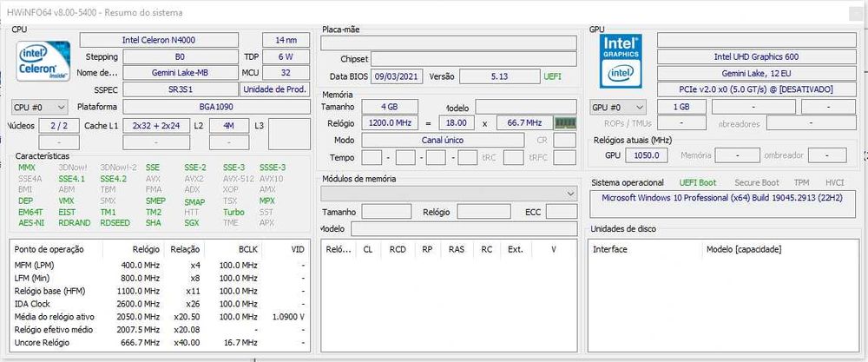Click the 14 nm process field
The height and width of the screenshot is (362, 868).
click(x=286, y=40)
